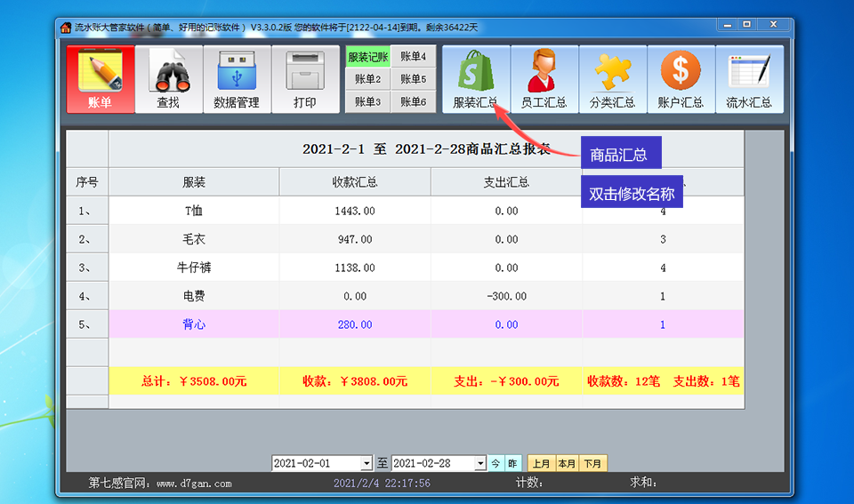Click the 支出 -￥300.00元 summary cell
Viewport: 854px width, 504px height.
[506, 381]
